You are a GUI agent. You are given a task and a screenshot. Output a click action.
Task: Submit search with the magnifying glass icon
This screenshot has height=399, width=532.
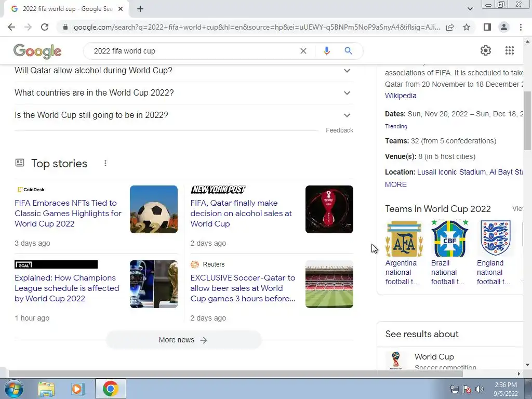coord(348,51)
